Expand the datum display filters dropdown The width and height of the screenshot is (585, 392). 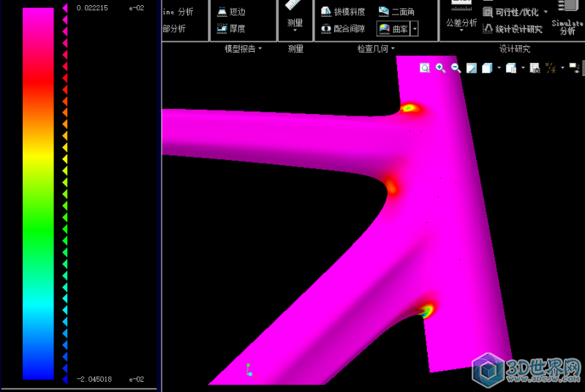[562, 68]
